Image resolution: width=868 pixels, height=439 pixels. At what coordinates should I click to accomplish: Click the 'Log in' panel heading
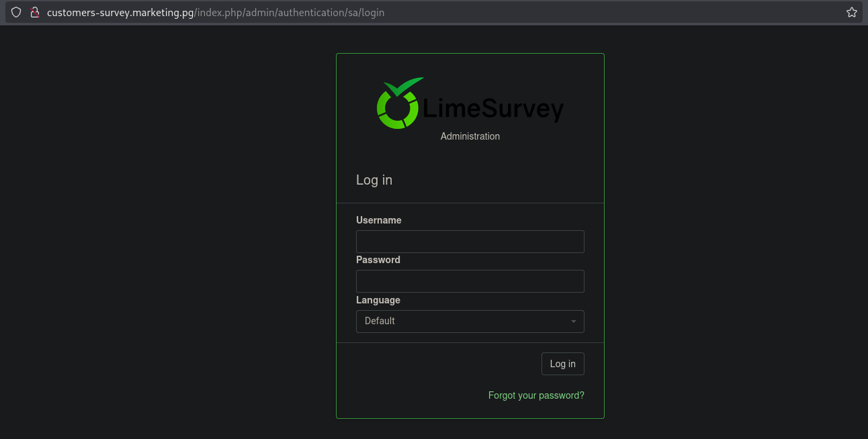click(374, 180)
